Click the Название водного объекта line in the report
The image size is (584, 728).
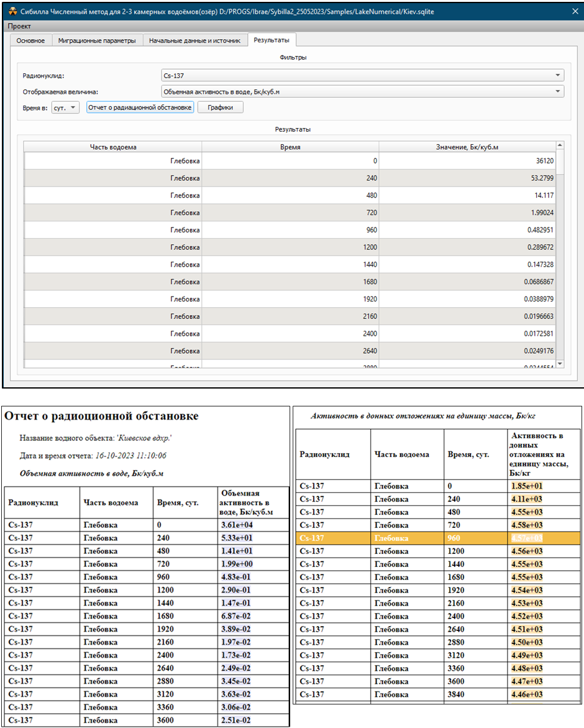pyautogui.click(x=95, y=438)
